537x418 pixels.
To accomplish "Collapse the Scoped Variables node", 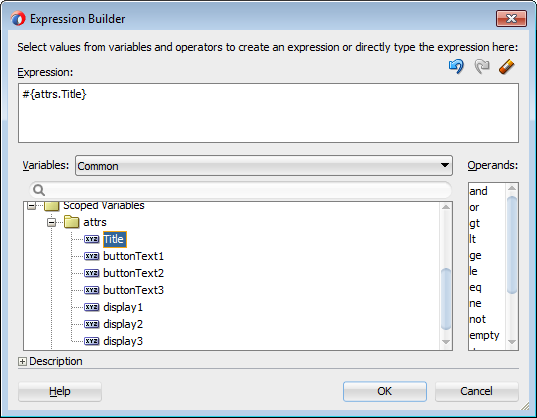I will point(32,206).
